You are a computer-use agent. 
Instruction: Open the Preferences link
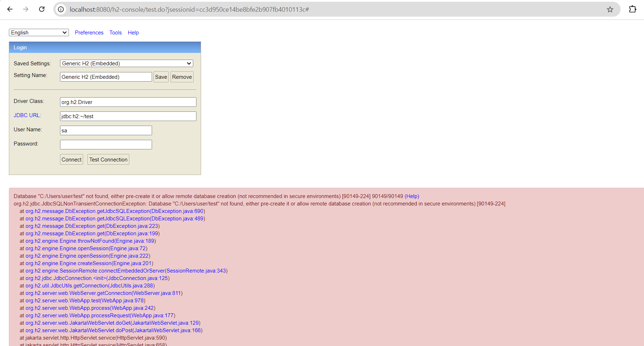pyautogui.click(x=89, y=33)
